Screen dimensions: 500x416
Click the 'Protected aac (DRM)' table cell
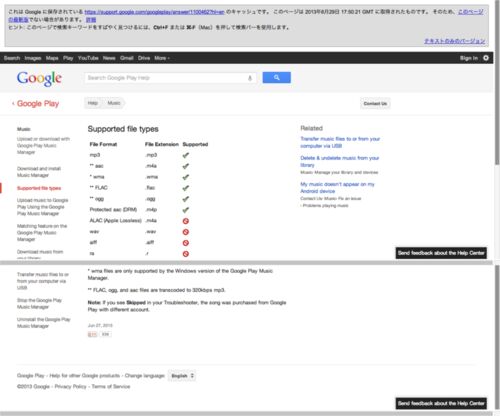(113, 210)
